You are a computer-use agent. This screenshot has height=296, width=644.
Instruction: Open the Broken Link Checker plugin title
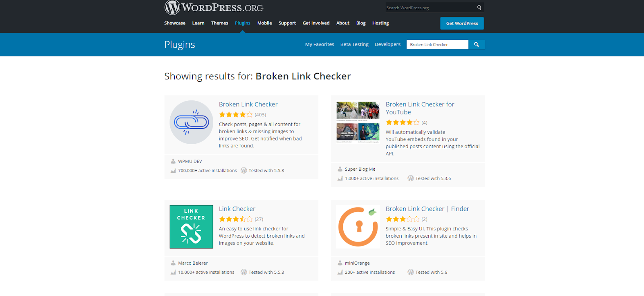coord(248,104)
